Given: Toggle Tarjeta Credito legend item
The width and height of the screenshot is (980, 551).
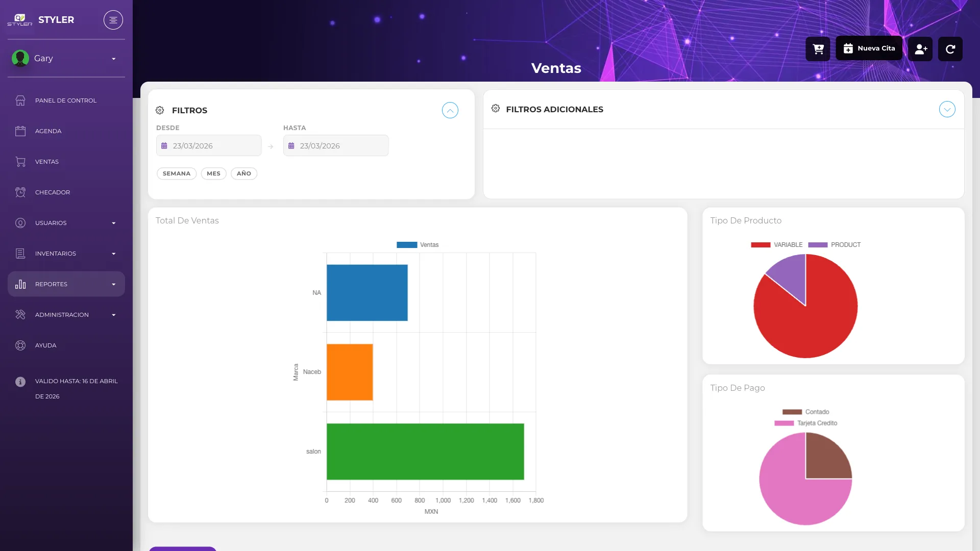Looking at the screenshot, I should tap(805, 423).
